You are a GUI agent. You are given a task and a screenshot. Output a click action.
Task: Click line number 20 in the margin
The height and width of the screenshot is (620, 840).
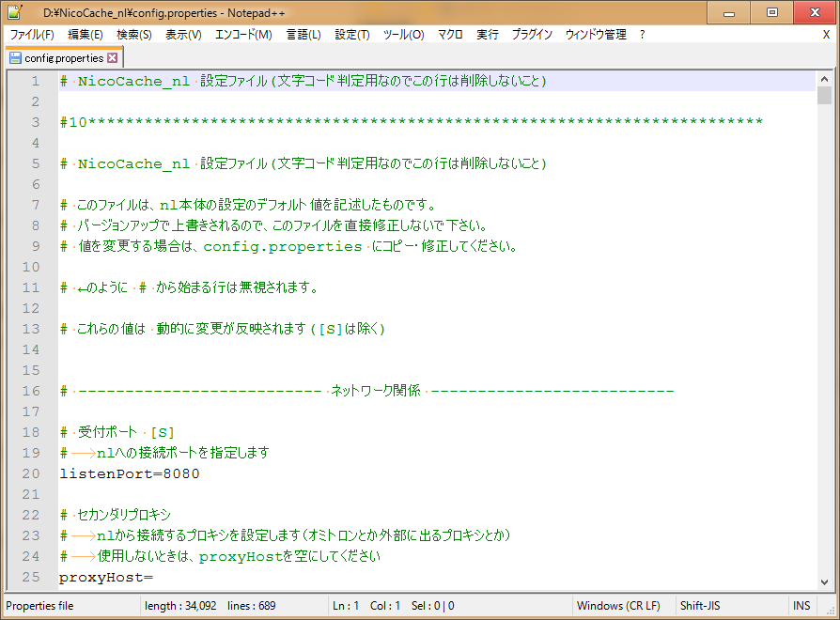point(30,473)
